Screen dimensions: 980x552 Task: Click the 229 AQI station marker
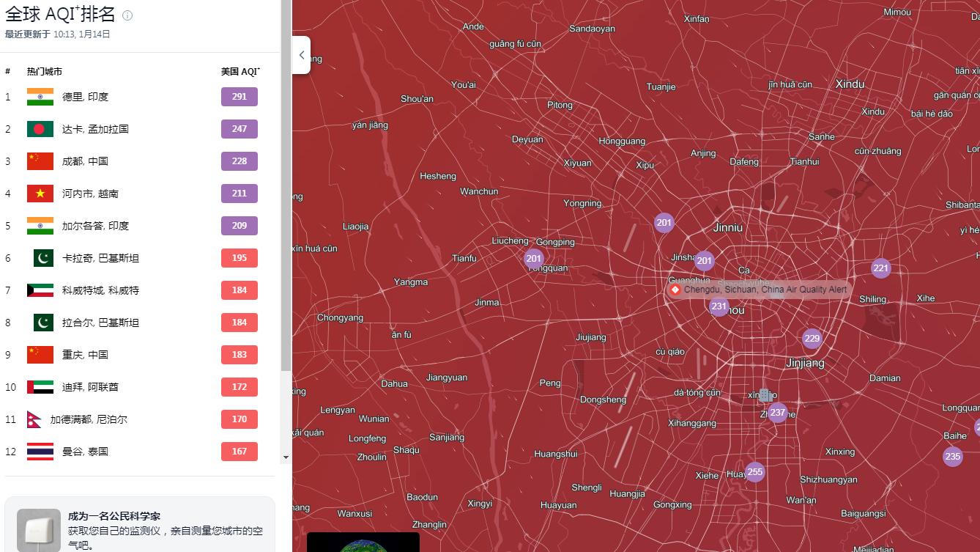(812, 339)
